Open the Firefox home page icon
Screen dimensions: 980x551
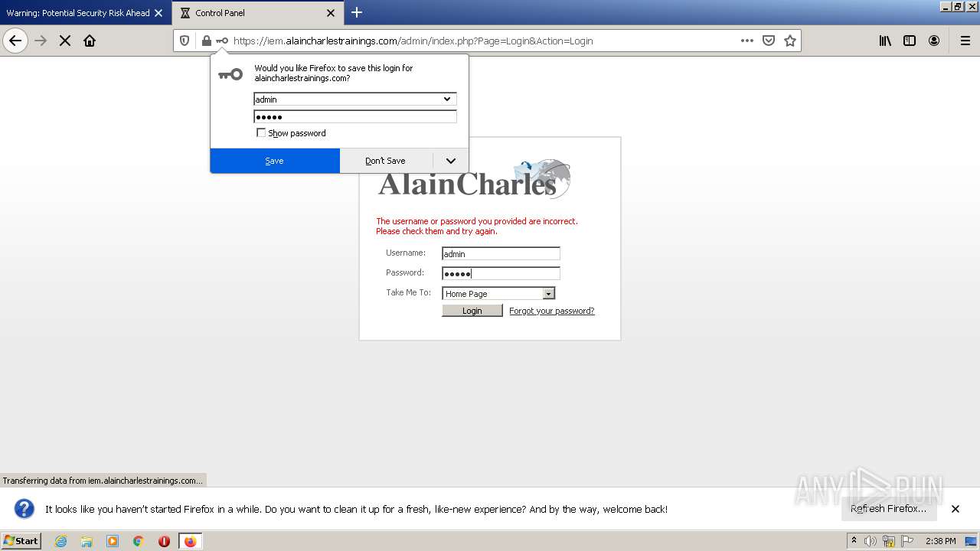click(x=90, y=41)
